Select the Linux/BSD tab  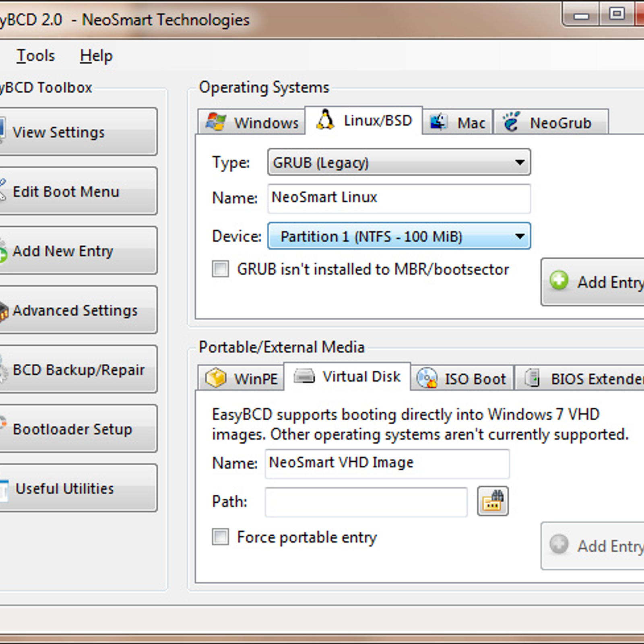(x=364, y=120)
